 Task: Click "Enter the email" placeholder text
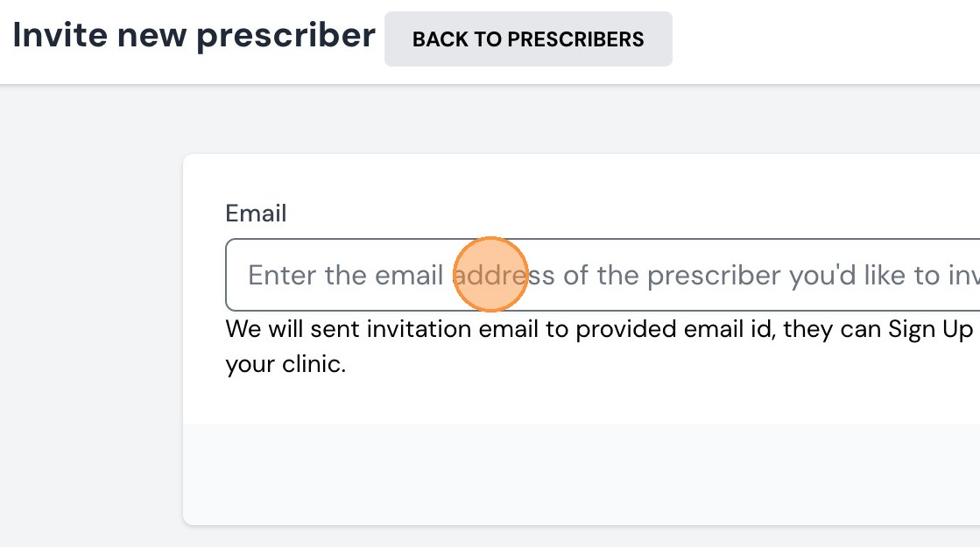[345, 276]
